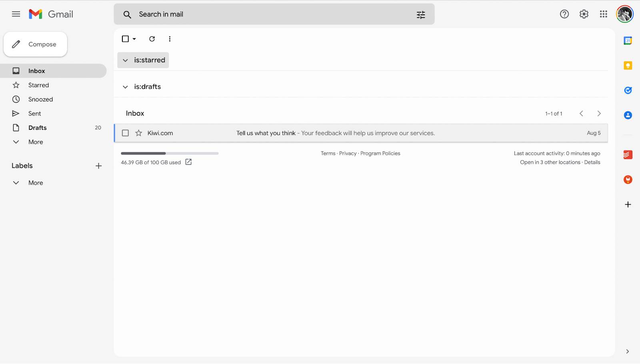Open Google Keep side panel icon
Viewport: 640px width, 364px height.
(628, 66)
